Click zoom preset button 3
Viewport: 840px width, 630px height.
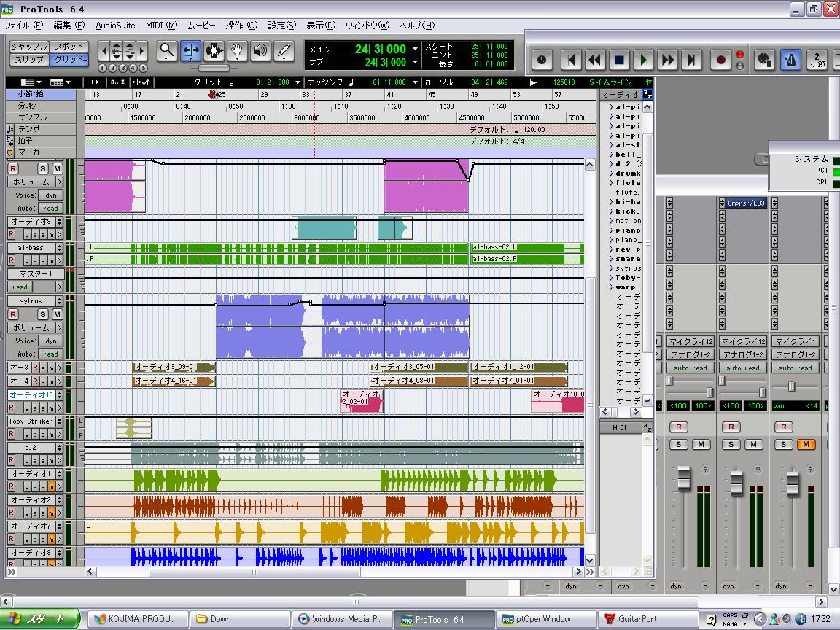[123, 68]
